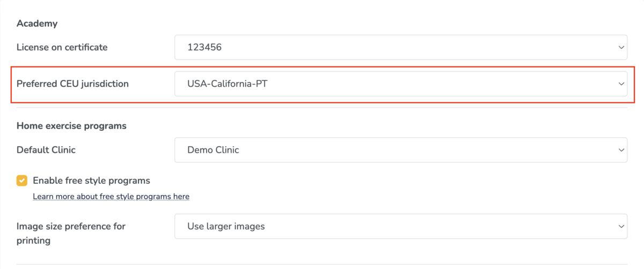644x269 pixels.
Task: Click the 'Enable free style programs' label text
Action: tap(91, 181)
